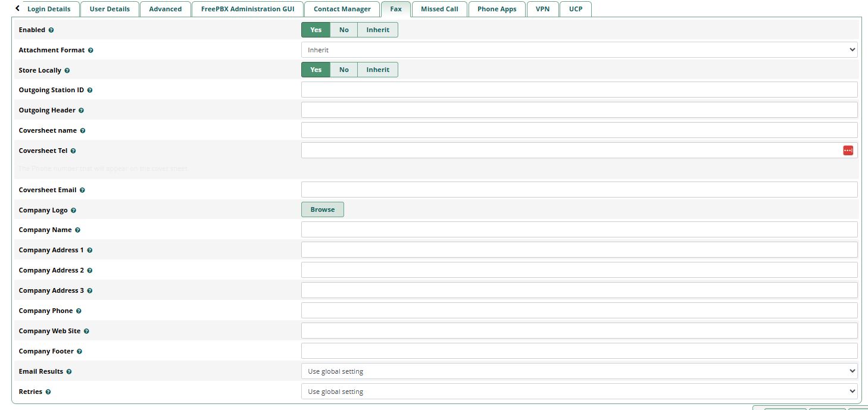Click help icon next to Company Logo
This screenshot has height=410, width=868.
[x=73, y=211]
